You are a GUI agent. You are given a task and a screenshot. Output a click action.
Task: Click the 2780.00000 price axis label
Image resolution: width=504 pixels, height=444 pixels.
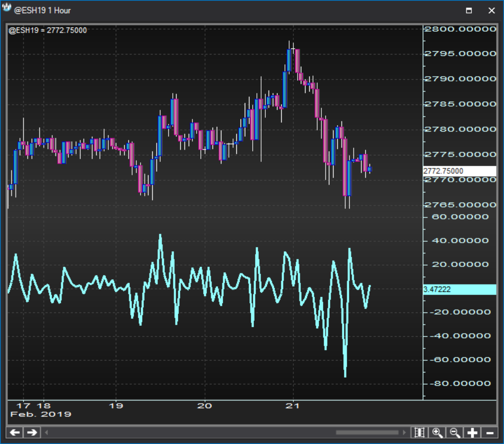tap(461, 129)
